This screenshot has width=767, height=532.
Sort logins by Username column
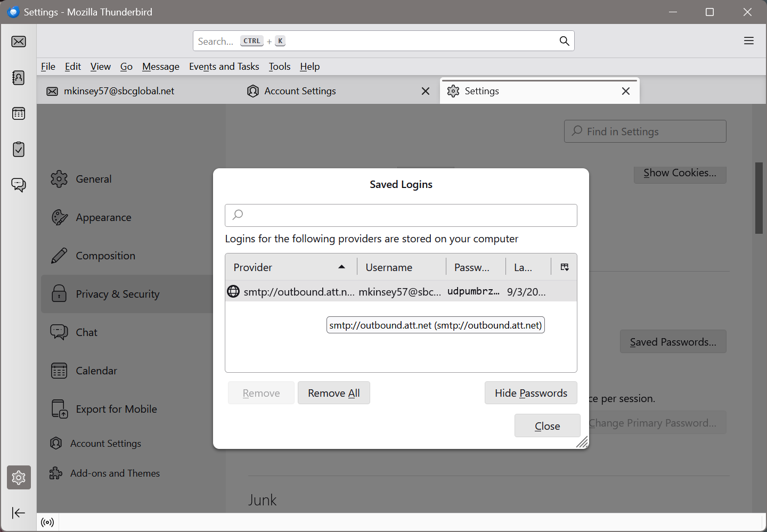401,267
